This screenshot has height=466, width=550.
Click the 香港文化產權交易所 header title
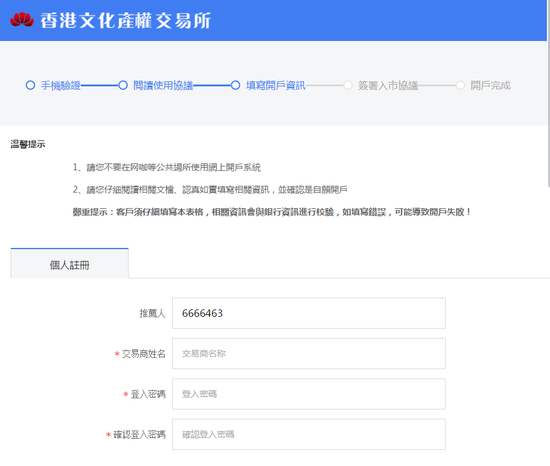tap(125, 20)
